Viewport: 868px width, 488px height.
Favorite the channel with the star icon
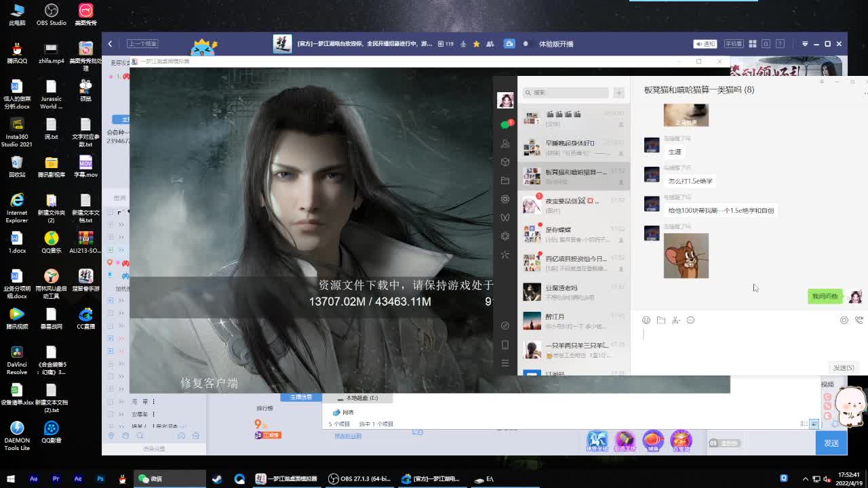[477, 44]
